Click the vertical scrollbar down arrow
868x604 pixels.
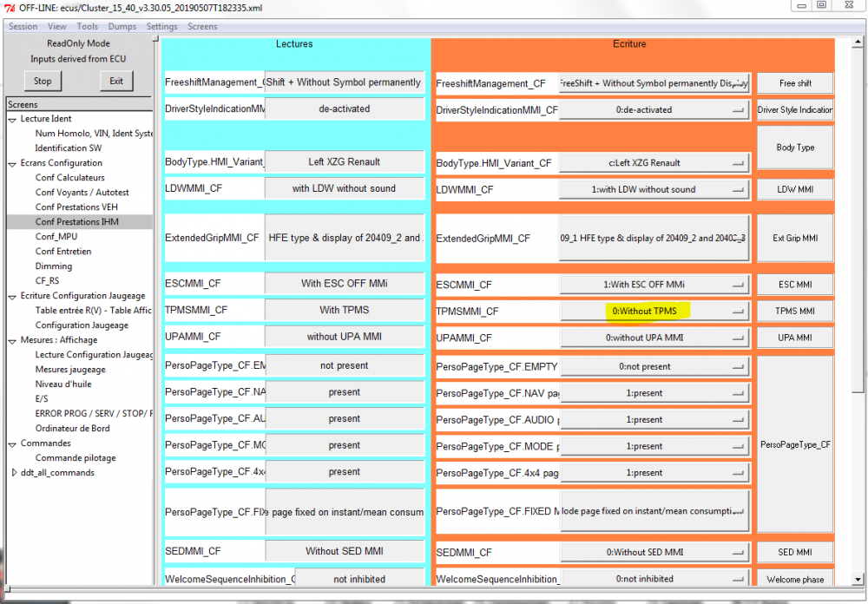858,579
